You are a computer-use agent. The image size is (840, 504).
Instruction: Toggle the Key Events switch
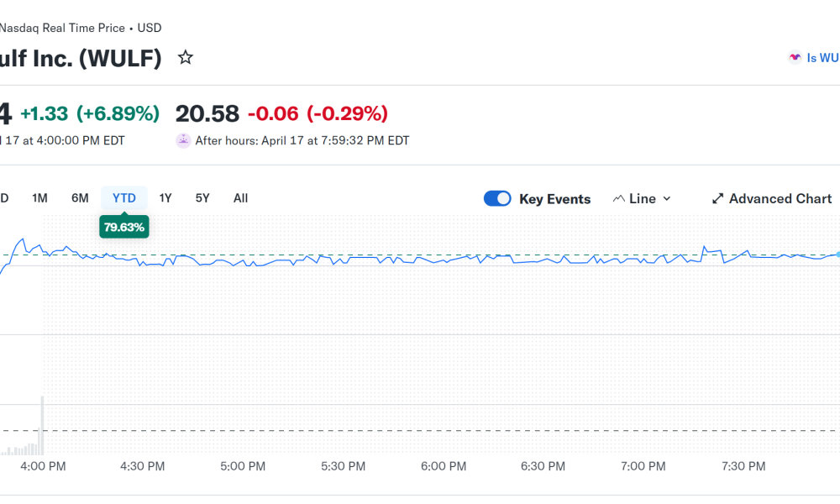pyautogui.click(x=497, y=199)
